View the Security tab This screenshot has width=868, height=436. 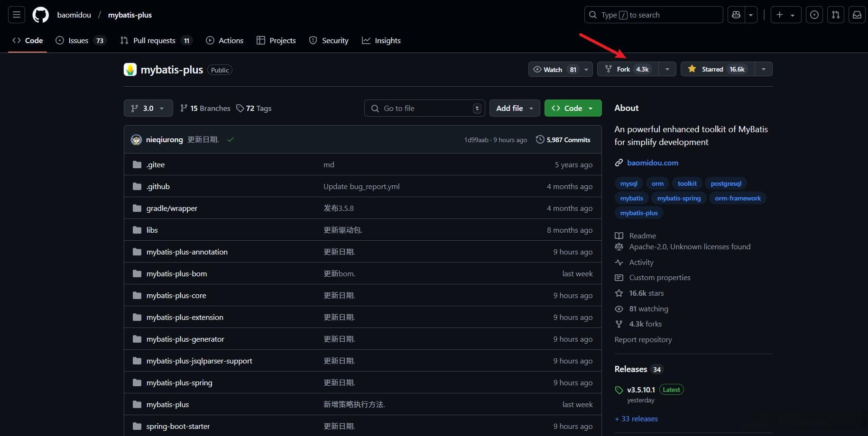(329, 40)
